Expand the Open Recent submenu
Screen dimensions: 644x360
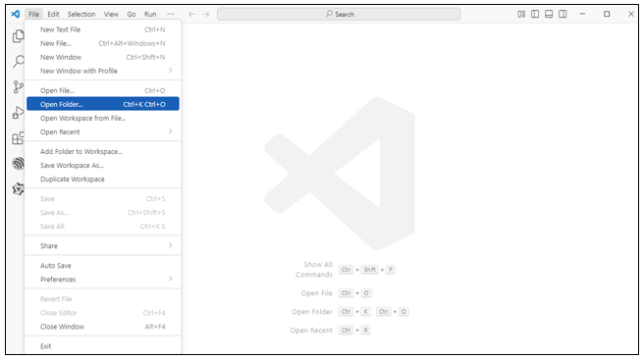(103, 131)
